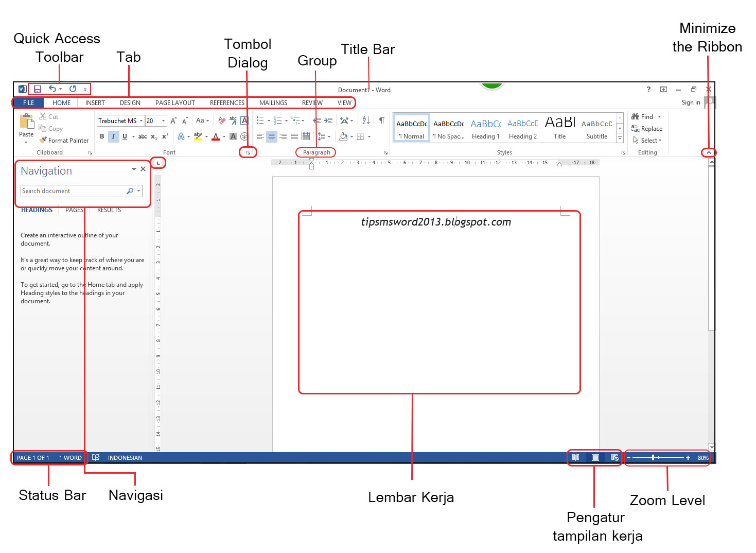Open the PAGES tab in Navigation pane
756x553 pixels.
pyautogui.click(x=75, y=210)
